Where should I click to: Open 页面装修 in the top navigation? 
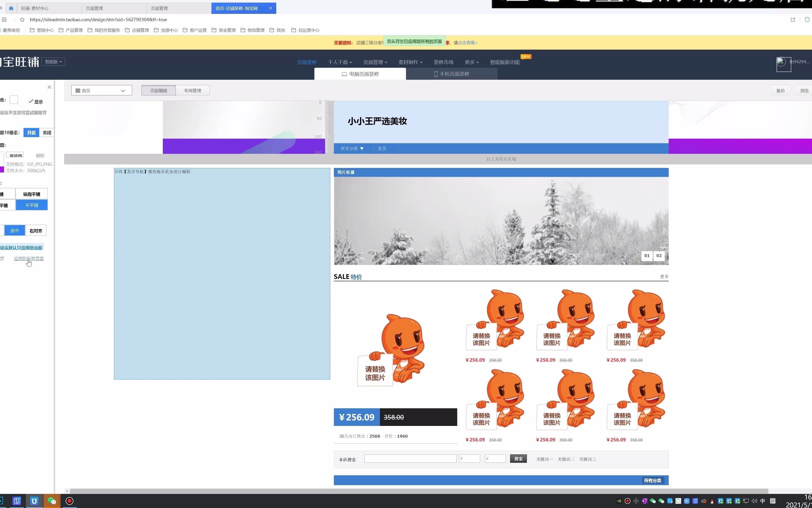(307, 62)
